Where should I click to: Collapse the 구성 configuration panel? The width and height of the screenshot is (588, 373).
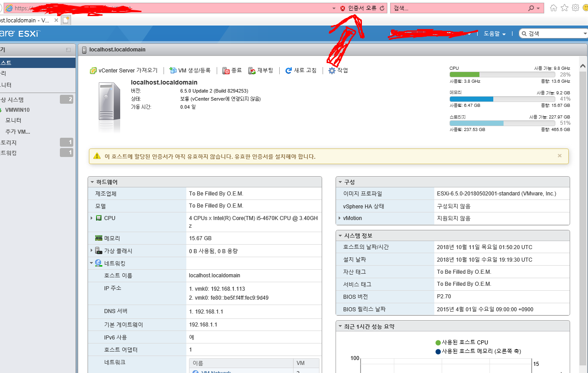[x=340, y=182]
